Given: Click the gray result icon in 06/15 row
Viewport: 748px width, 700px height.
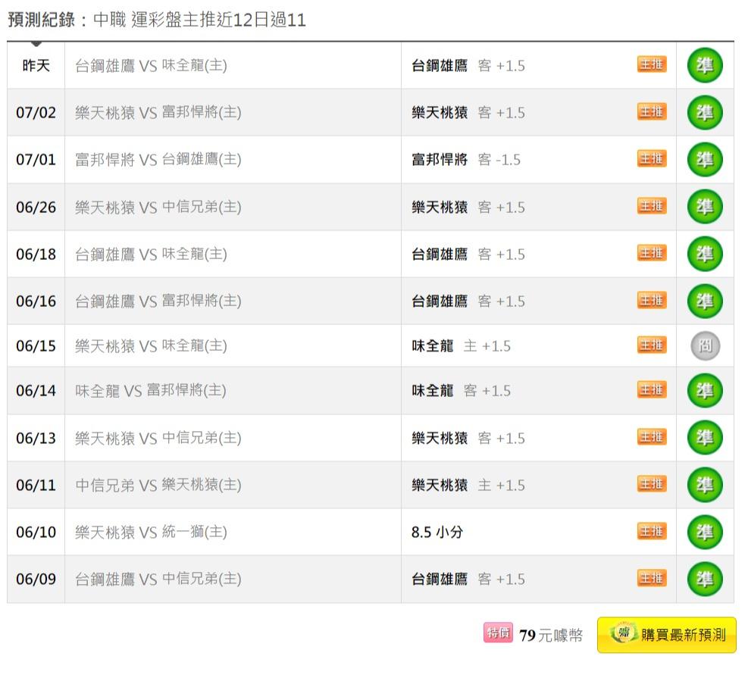Looking at the screenshot, I should [x=705, y=345].
